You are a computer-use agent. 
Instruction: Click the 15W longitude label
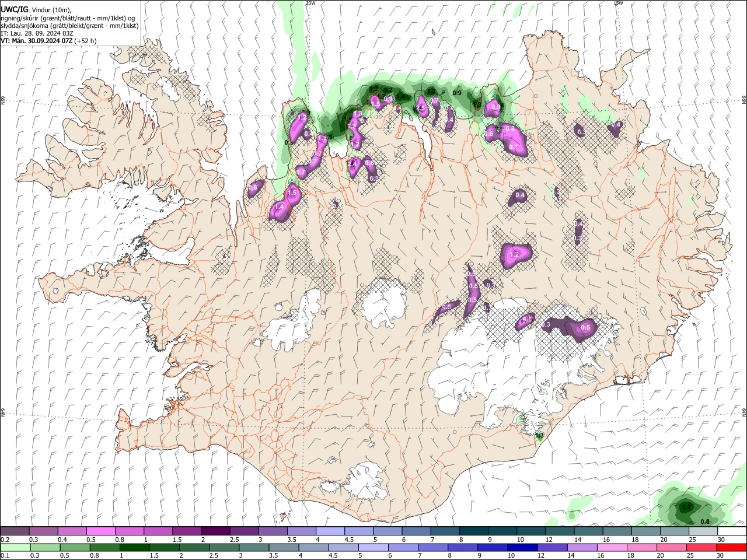[x=618, y=3]
